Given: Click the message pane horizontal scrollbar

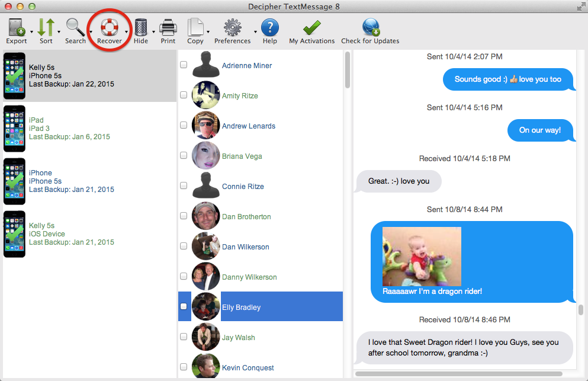Looking at the screenshot, I should [459, 373].
